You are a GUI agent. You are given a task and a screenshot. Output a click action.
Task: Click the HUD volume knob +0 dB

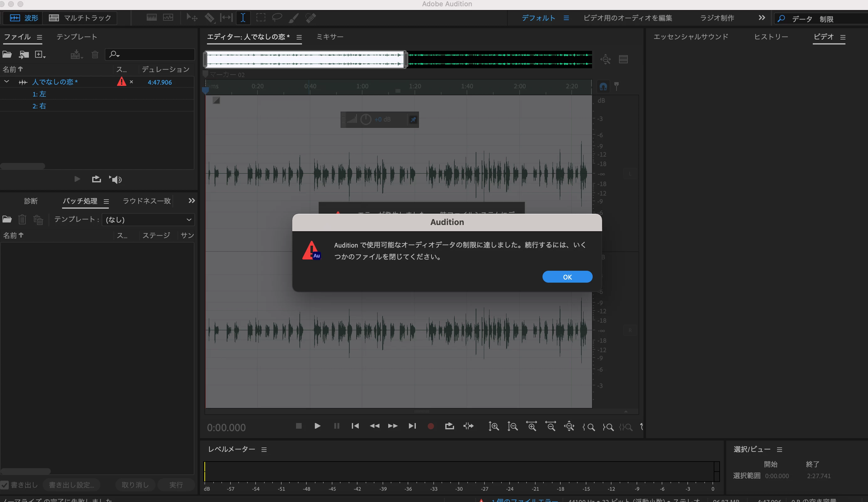click(x=365, y=119)
